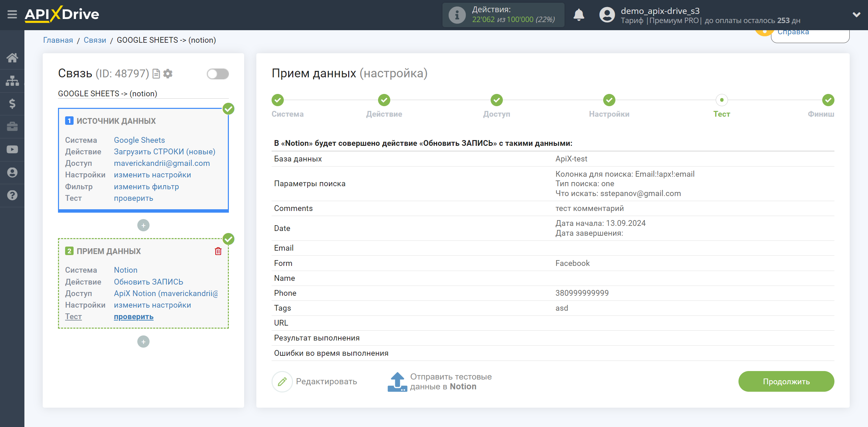Click the ApiX-Drive logo

tap(62, 15)
